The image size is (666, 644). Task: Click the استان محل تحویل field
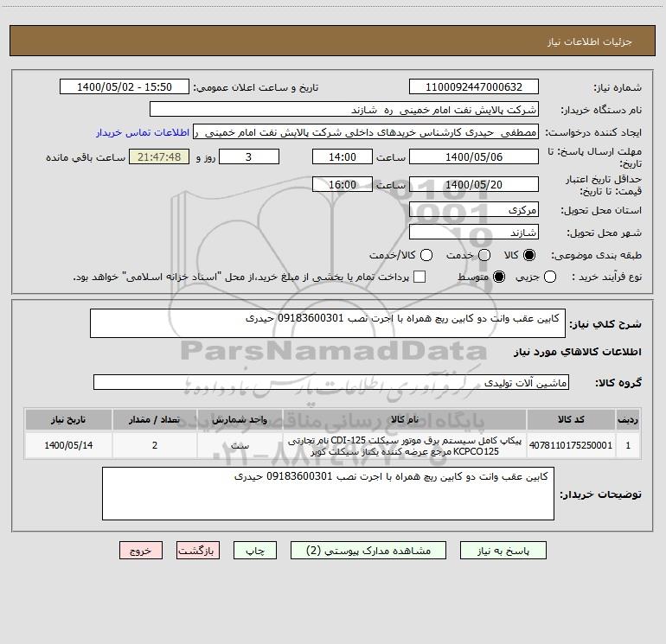(x=474, y=210)
